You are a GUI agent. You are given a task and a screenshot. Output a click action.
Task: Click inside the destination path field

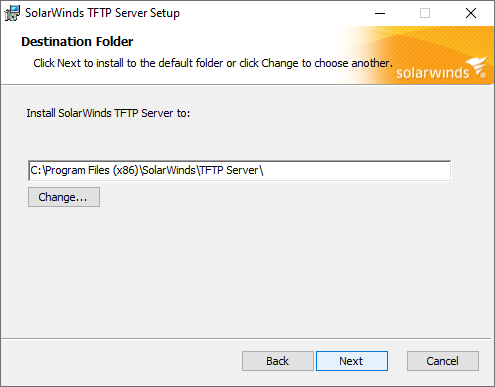239,171
